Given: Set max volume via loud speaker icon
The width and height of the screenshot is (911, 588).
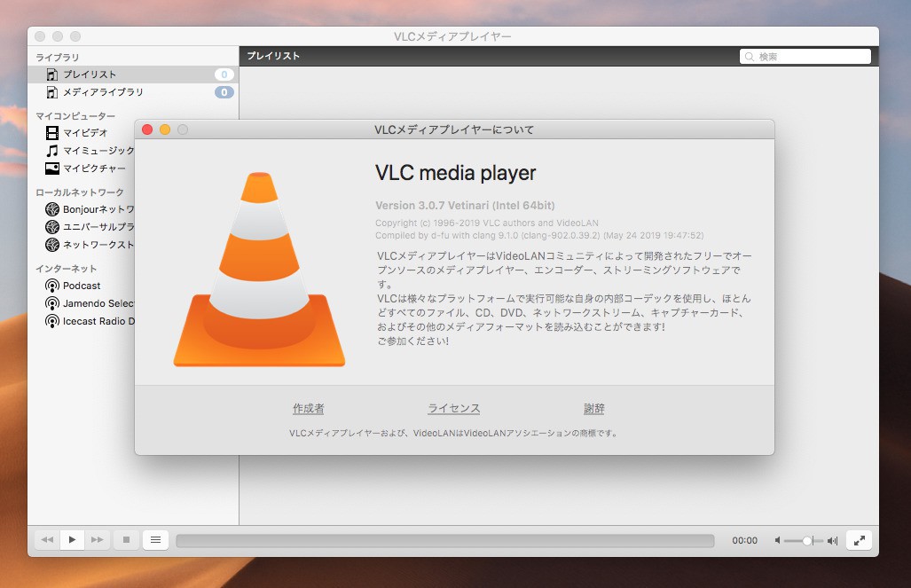Looking at the screenshot, I should pos(833,540).
